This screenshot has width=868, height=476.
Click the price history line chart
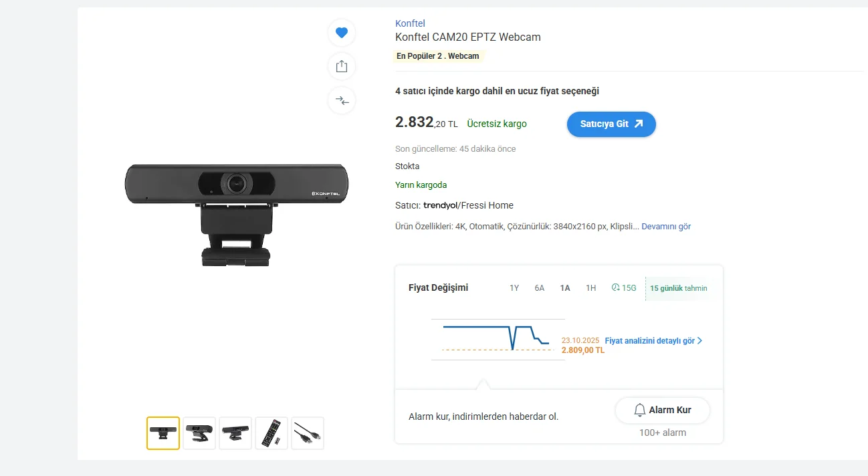pos(498,338)
